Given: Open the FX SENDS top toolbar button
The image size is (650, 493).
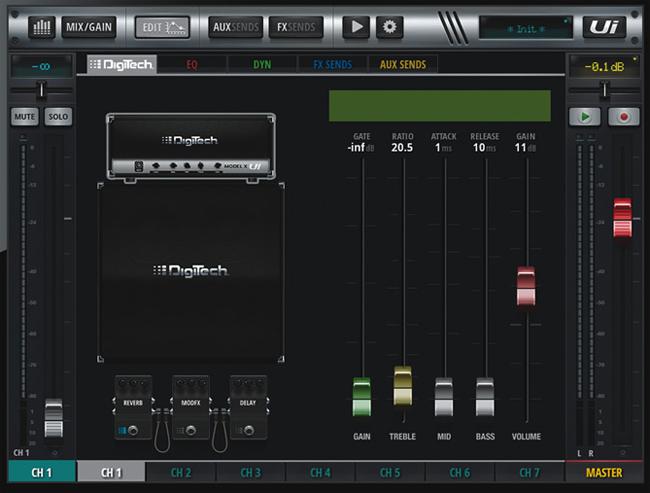Looking at the screenshot, I should [x=295, y=27].
